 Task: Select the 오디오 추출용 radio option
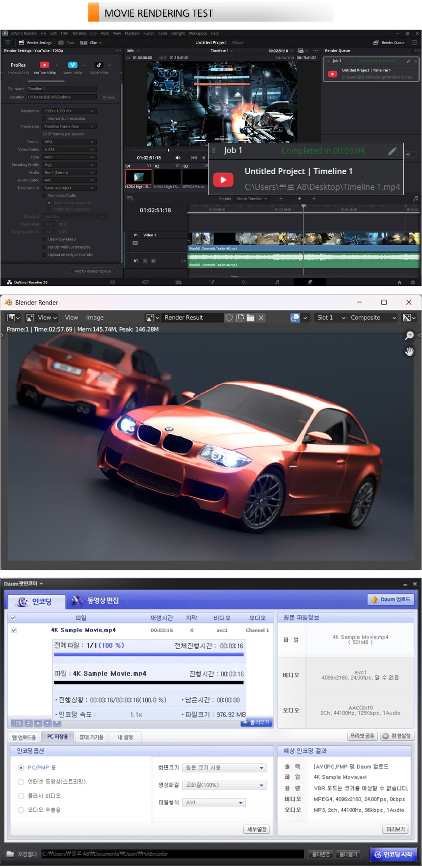21,810
